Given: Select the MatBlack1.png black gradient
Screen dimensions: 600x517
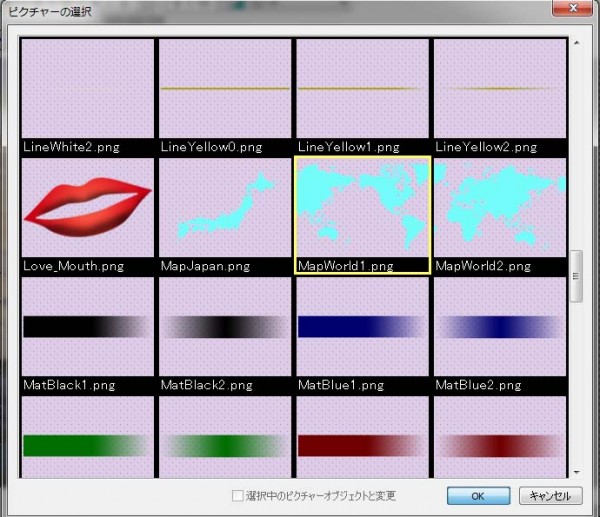Looking at the screenshot, I should coord(88,326).
